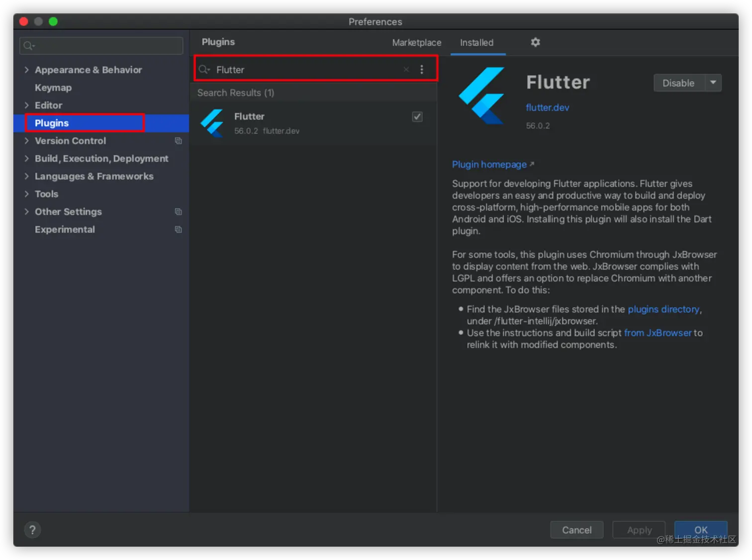Click the Plugins heading text
752x560 pixels.
[x=218, y=42]
